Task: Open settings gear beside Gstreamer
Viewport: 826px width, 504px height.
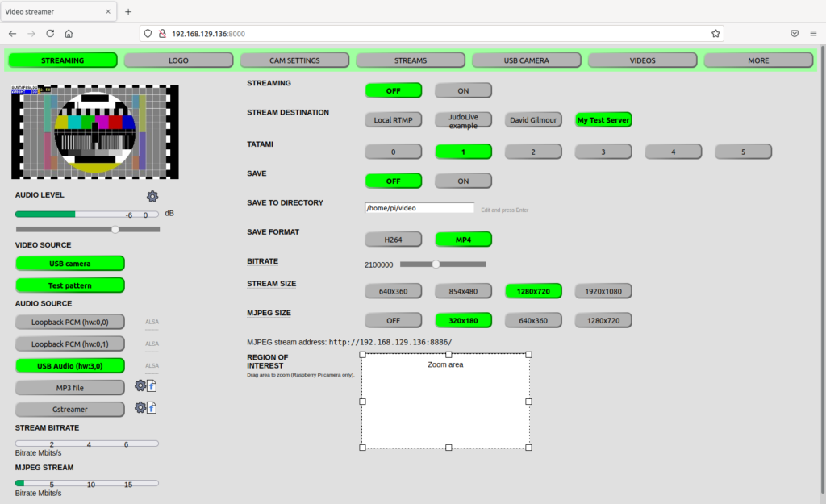Action: [140, 408]
